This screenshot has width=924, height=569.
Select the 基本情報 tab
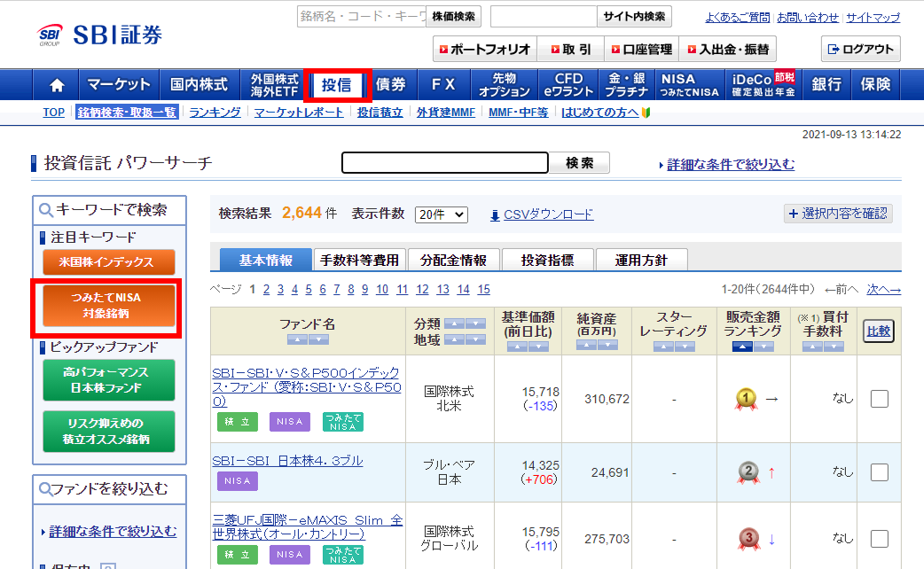pos(266,260)
